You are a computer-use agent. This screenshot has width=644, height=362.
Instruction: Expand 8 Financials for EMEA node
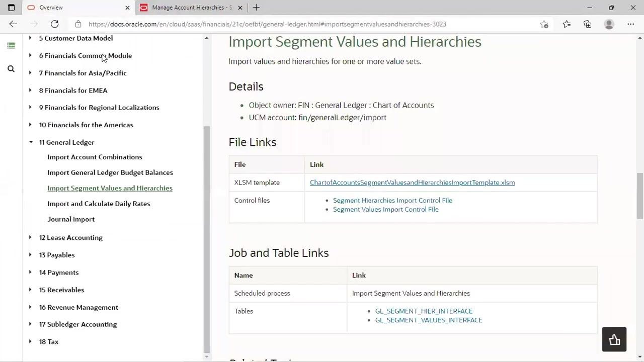tap(30, 90)
